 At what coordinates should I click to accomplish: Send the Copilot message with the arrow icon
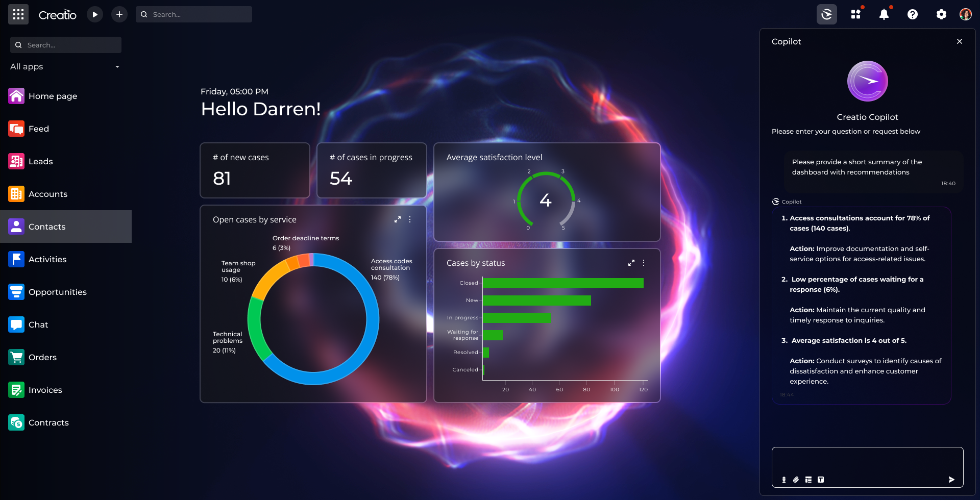tap(951, 480)
